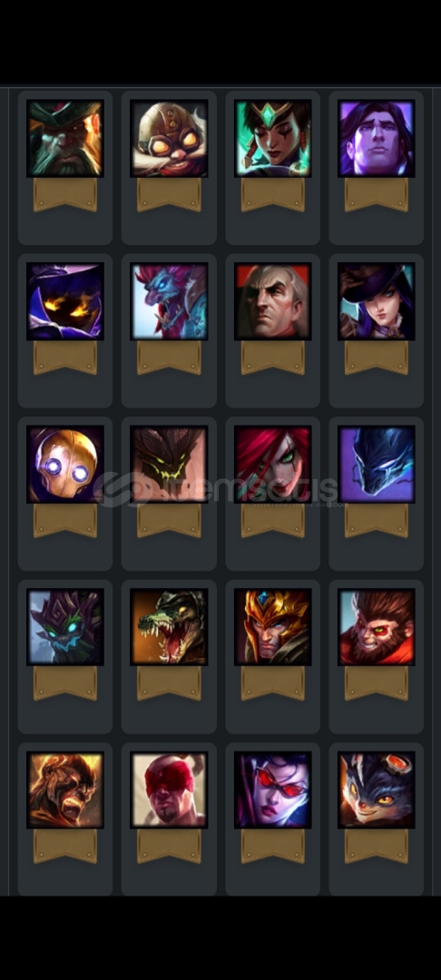Open the Karma champion portrait
Image resolution: width=441 pixels, height=980 pixels.
pyautogui.click(x=273, y=138)
